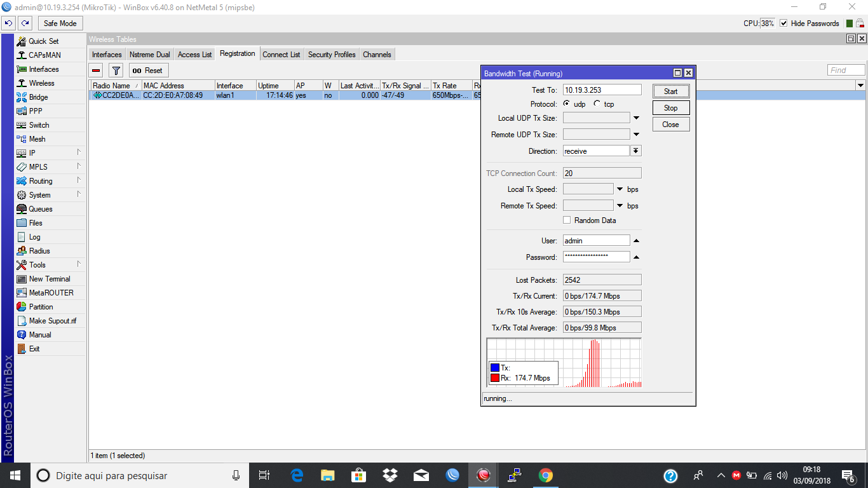This screenshot has height=488, width=868.
Task: Open the filter funnel in Wireless Tables
Action: pyautogui.click(x=116, y=71)
